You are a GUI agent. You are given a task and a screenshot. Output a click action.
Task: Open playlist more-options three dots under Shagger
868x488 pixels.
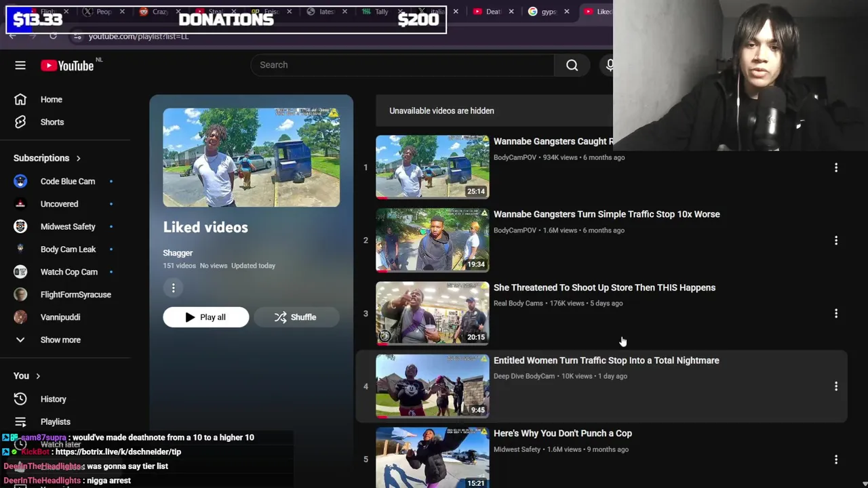[x=173, y=288]
